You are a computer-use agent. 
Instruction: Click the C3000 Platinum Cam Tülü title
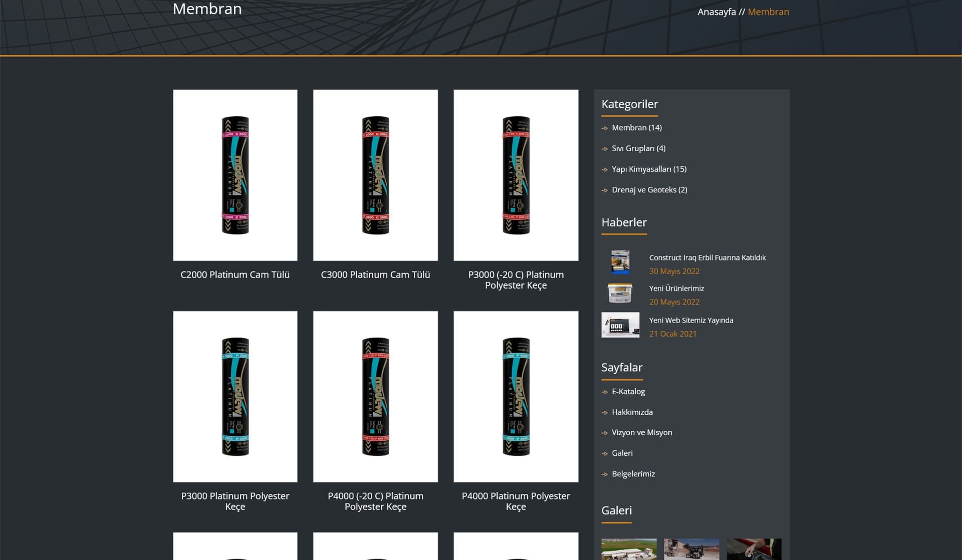pos(375,274)
